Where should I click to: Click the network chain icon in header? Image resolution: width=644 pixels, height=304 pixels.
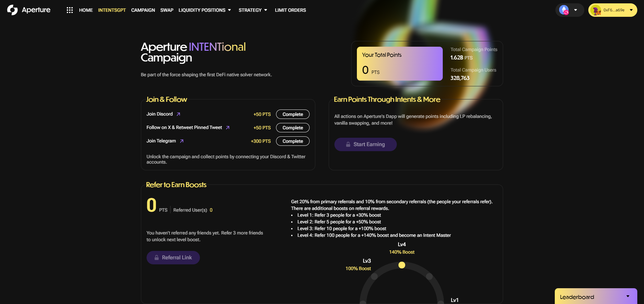pos(564,10)
